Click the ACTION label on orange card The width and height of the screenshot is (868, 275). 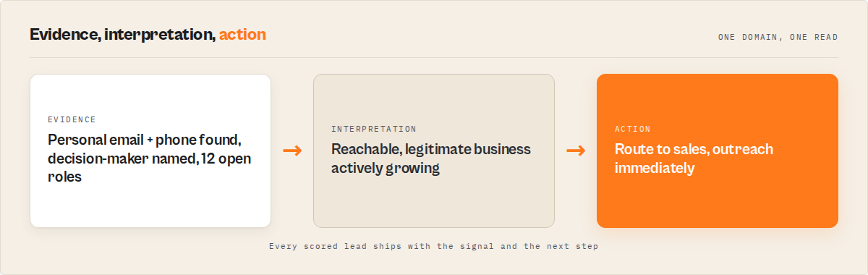pos(633,129)
